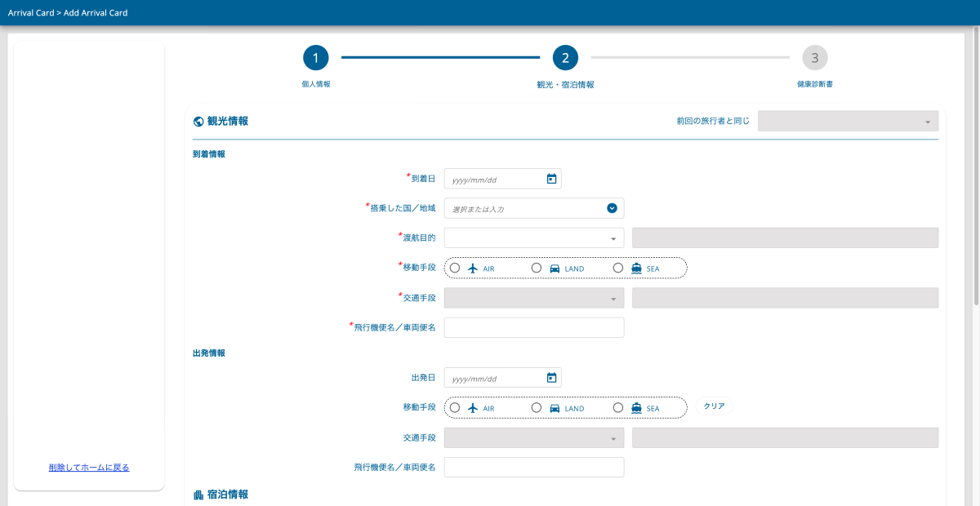The image size is (980, 506).
Task: Click the クリア button
Action: point(714,406)
